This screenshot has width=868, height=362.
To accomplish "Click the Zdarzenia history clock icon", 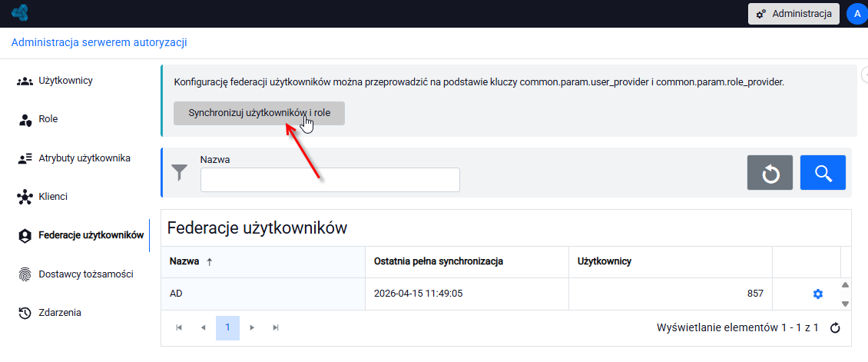I will tap(25, 314).
